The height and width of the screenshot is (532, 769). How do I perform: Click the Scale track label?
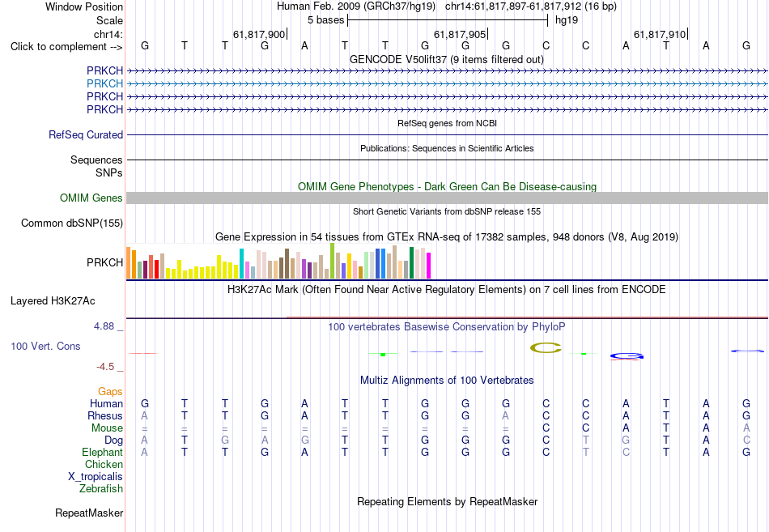pyautogui.click(x=109, y=20)
